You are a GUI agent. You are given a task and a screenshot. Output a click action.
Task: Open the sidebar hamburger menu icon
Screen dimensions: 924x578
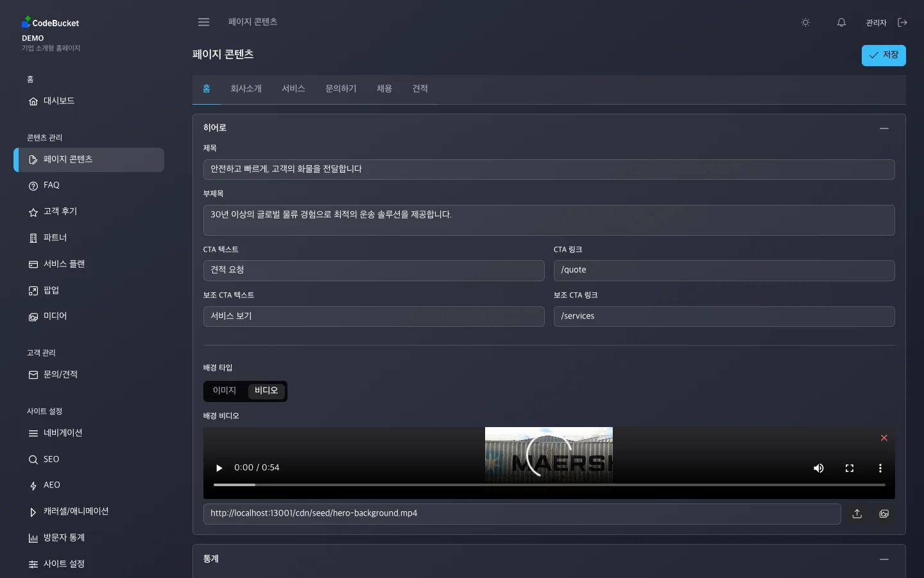tap(203, 22)
